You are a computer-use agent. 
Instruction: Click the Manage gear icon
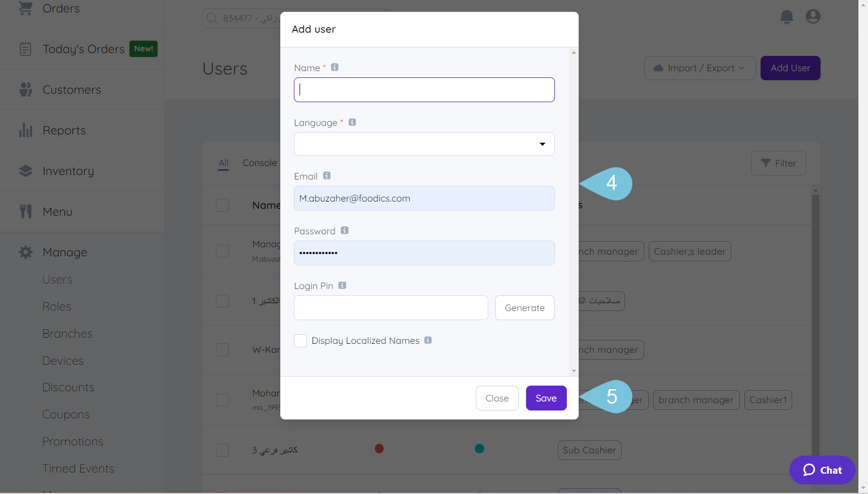(25, 252)
